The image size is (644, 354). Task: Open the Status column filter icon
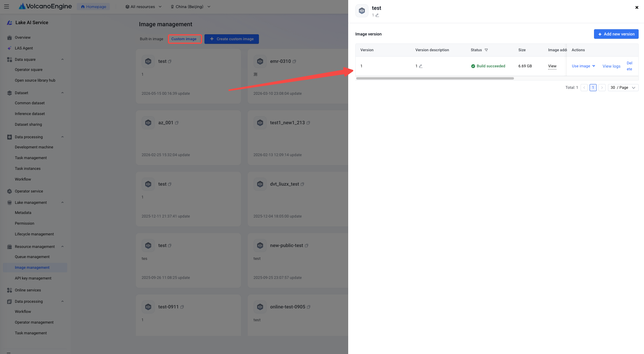(486, 50)
